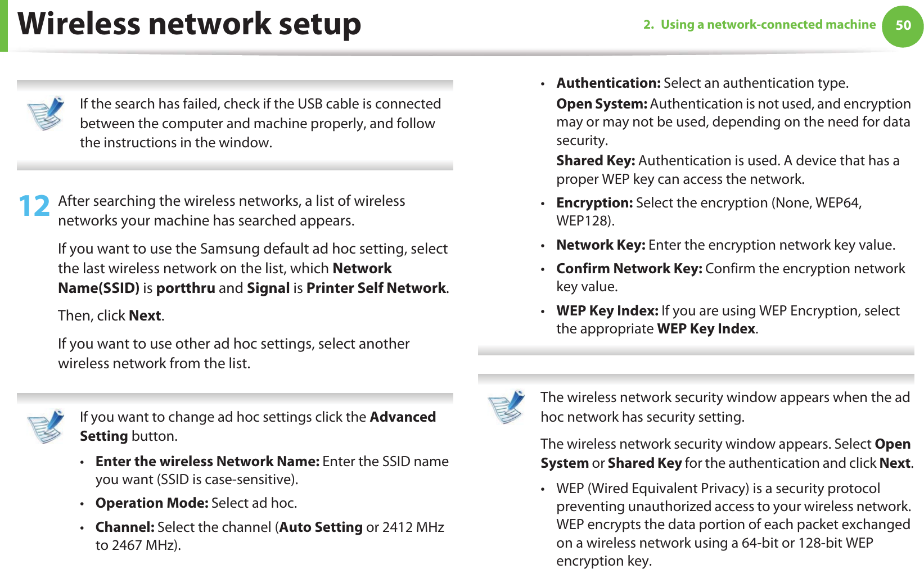This screenshot has height=569, width=924.
Task: Click the "Authentication:" bullet label
Action: click(x=608, y=83)
